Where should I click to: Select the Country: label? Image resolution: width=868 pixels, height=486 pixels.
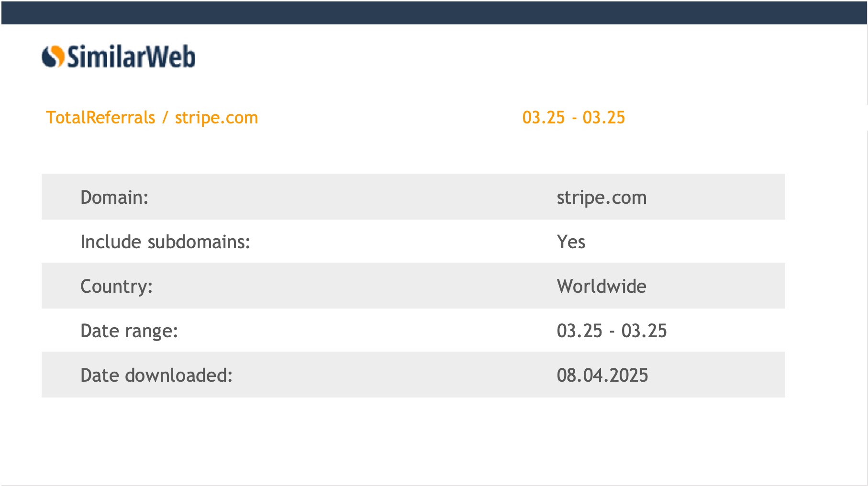coord(116,287)
